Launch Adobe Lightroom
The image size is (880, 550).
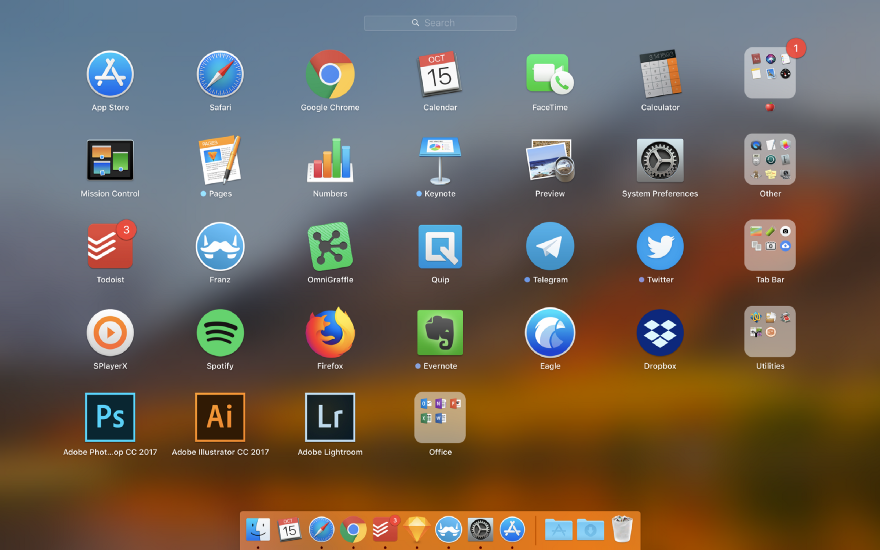pos(330,417)
